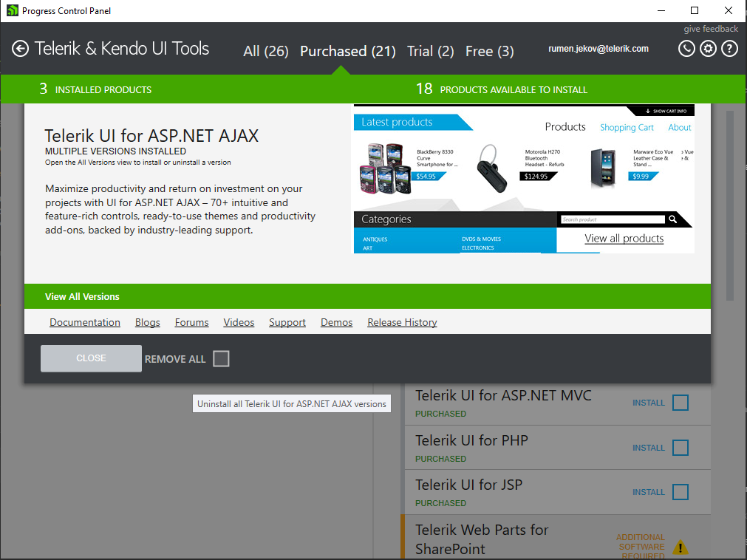Check the Remove All checkbox

pos(221,358)
